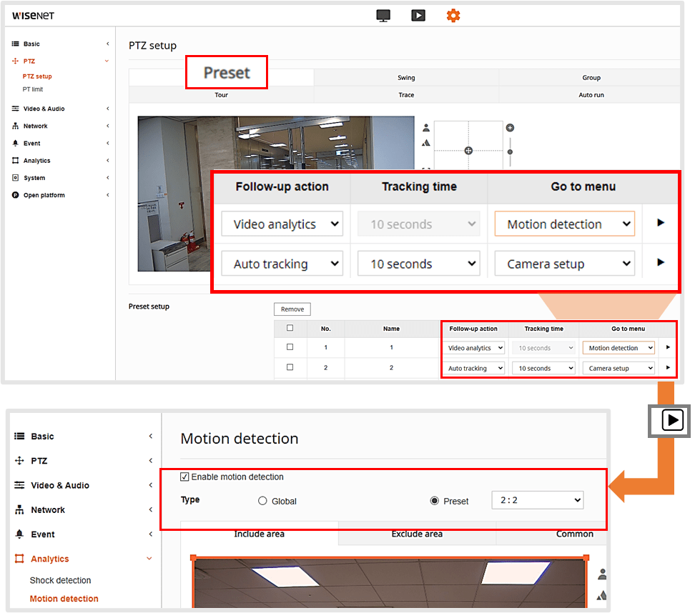The height and width of the screenshot is (613, 700).
Task: Open the Tracking time 10 seconds dropdown
Action: click(x=418, y=263)
